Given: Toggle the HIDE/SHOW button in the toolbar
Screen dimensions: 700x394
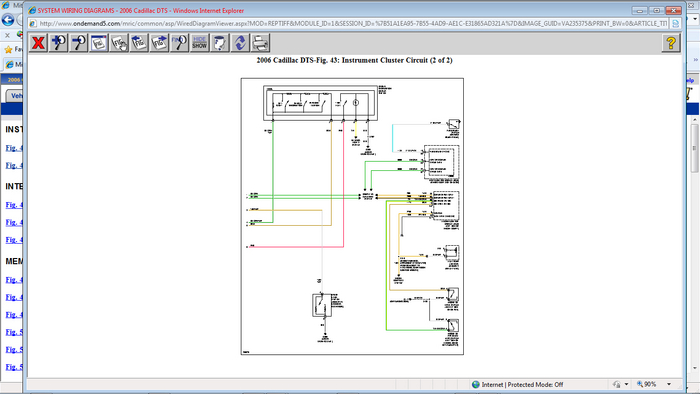Looking at the screenshot, I should click(x=200, y=43).
